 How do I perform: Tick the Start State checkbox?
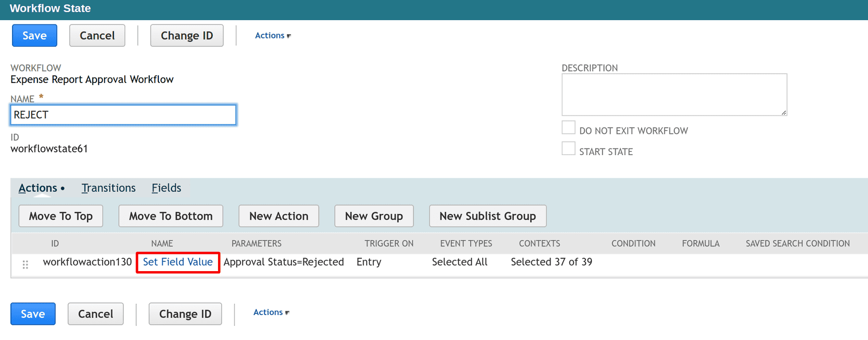click(569, 149)
